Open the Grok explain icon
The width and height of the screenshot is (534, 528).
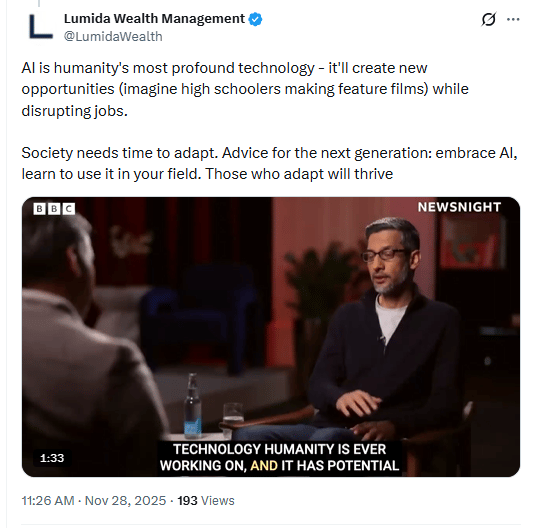488,19
